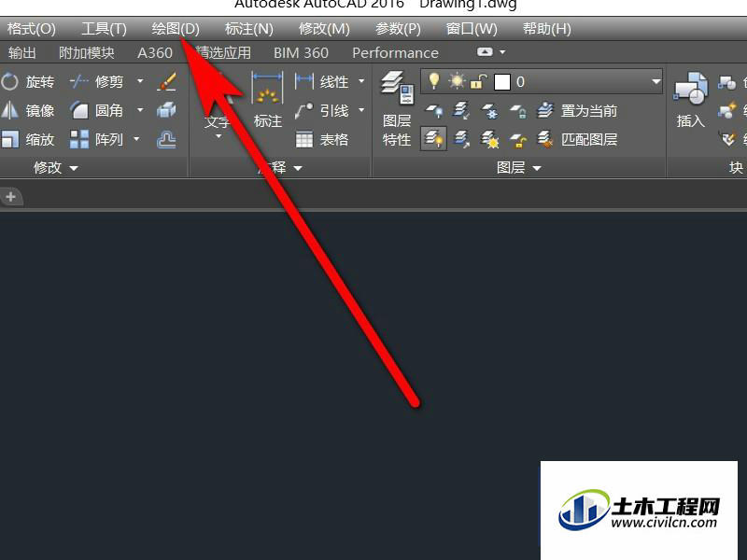Click 置为当前 to make layer current

coord(577,111)
